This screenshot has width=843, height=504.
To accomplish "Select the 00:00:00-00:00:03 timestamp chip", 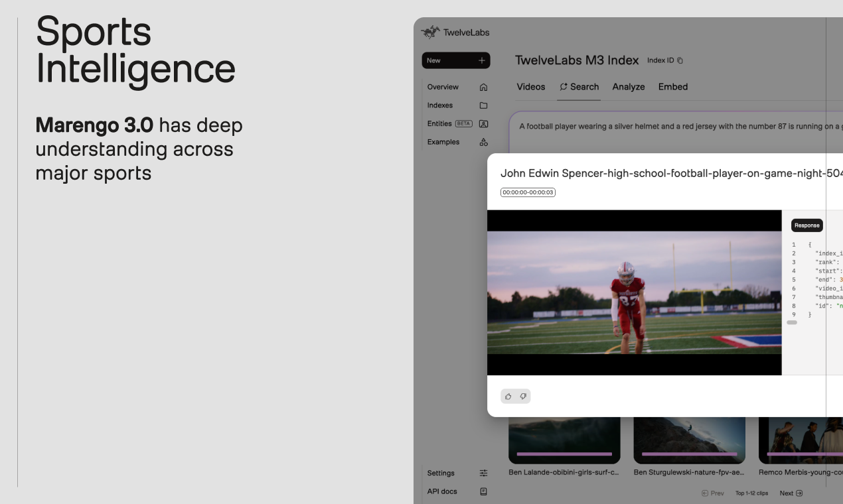I will (x=527, y=192).
